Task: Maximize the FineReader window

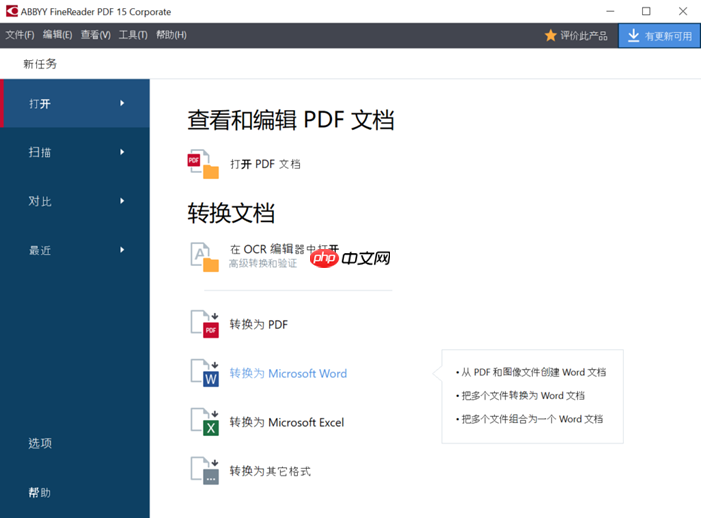Action: coord(646,11)
